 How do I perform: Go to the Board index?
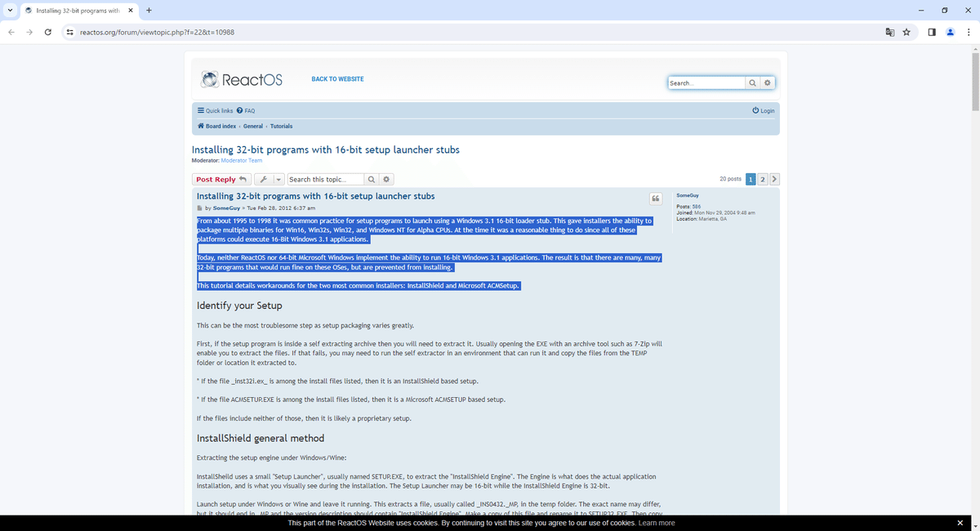(217, 126)
